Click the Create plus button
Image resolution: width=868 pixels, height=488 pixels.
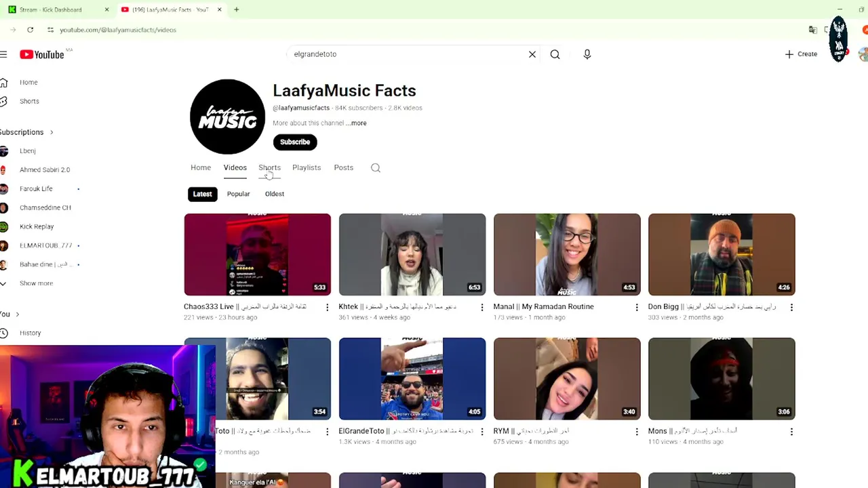tap(801, 54)
